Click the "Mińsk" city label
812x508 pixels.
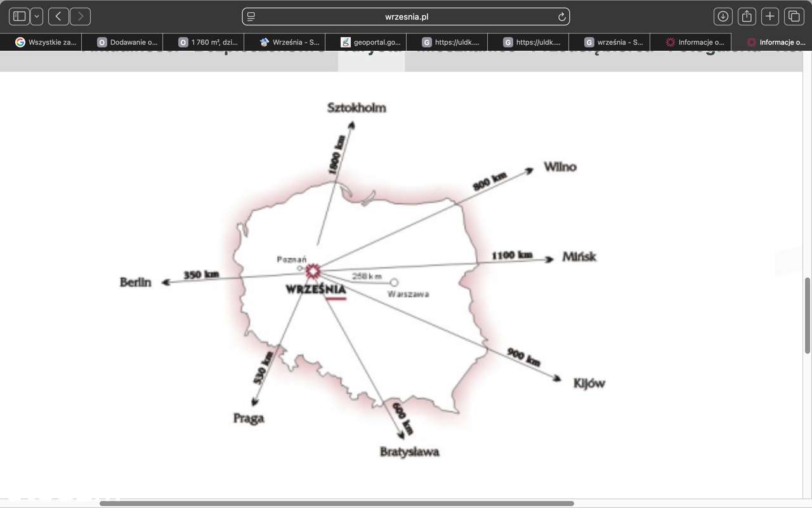579,257
